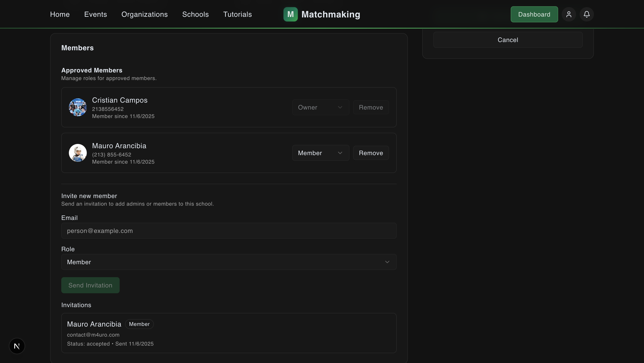Open Cristian Campos's Owner role dropdown
This screenshot has width=644, height=363.
coord(320,107)
